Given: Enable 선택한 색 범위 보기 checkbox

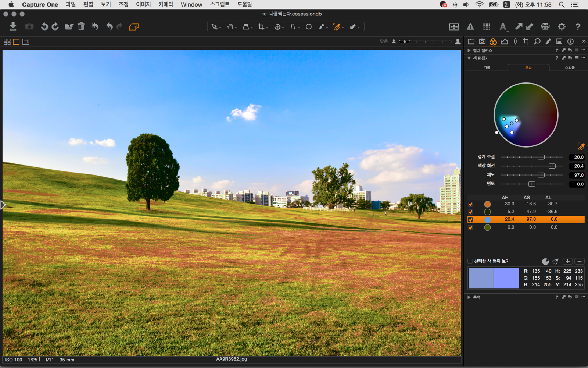Looking at the screenshot, I should tap(470, 261).
